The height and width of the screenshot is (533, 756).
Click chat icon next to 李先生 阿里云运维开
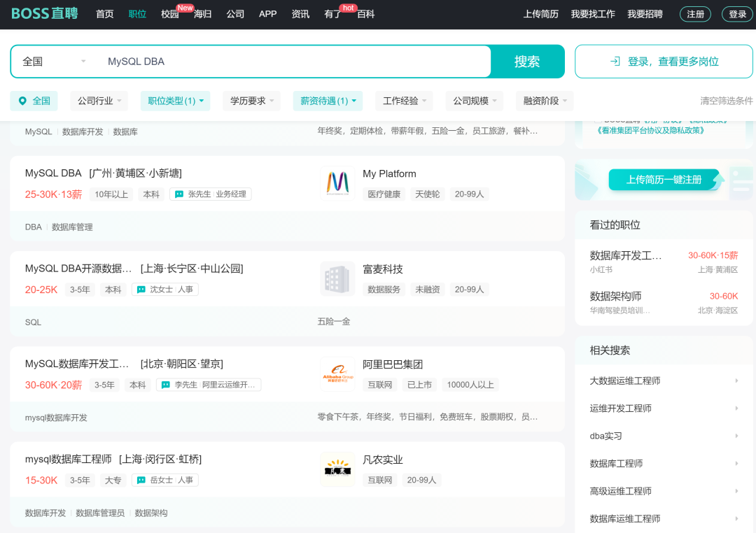pyautogui.click(x=165, y=385)
